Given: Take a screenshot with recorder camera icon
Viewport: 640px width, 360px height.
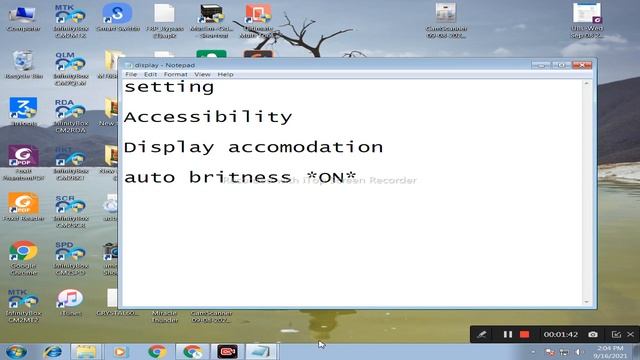Looking at the screenshot, I should (593, 334).
